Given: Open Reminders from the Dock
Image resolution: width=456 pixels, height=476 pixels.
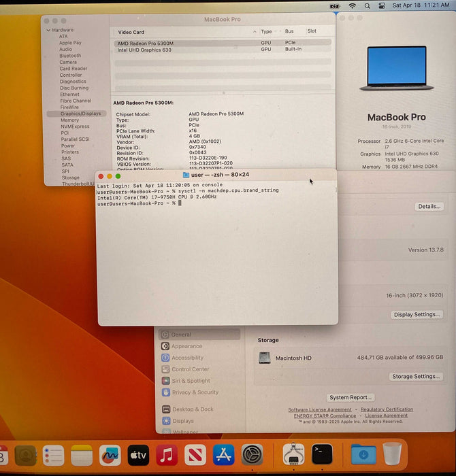Looking at the screenshot, I should tap(54, 455).
